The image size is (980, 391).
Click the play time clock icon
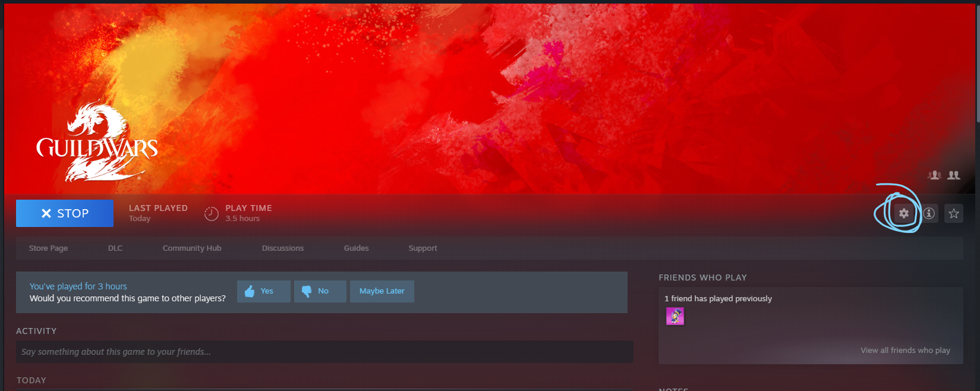[x=212, y=213]
